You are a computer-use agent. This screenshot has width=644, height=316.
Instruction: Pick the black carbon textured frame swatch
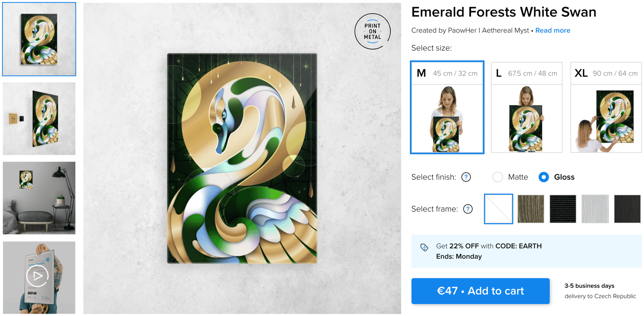click(x=563, y=209)
